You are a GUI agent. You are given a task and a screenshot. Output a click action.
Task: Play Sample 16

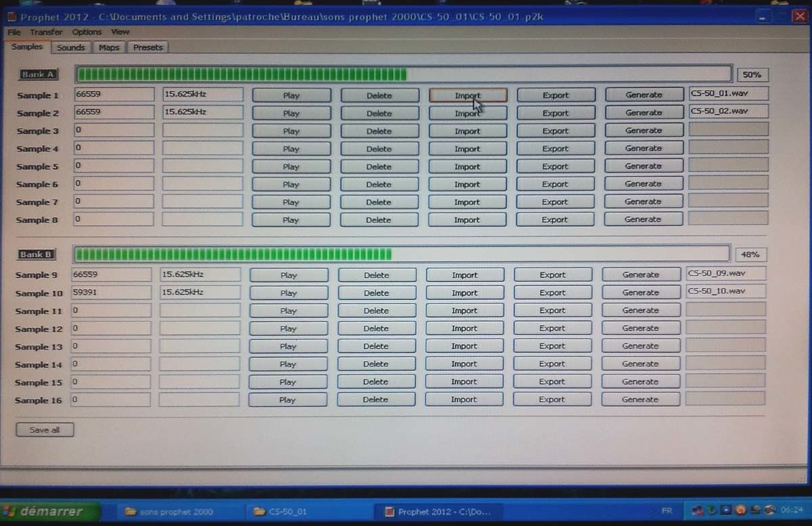288,400
